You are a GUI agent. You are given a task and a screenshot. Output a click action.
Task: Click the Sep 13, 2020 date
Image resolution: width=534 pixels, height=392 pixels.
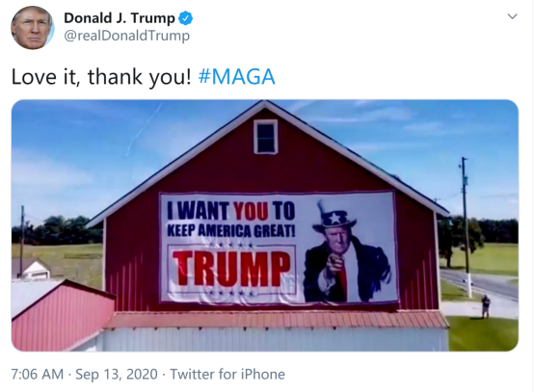117,374
